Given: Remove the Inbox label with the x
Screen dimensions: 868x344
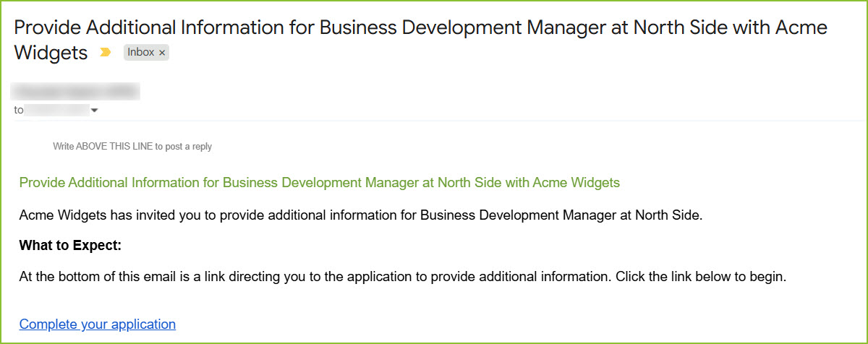Looking at the screenshot, I should coord(162,53).
